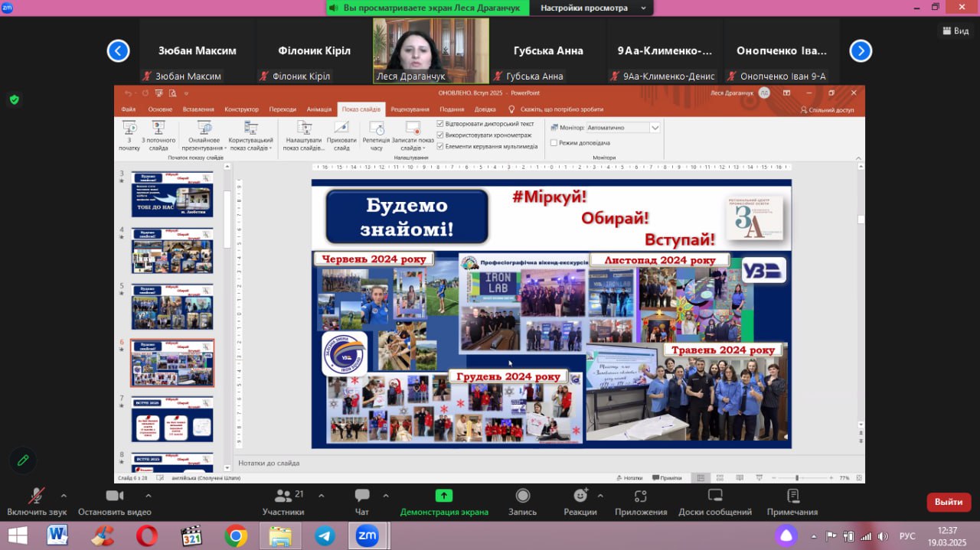Image resolution: width=980 pixels, height=550 pixels.
Task: Click Записати показ слайдів icon
Action: click(x=413, y=128)
